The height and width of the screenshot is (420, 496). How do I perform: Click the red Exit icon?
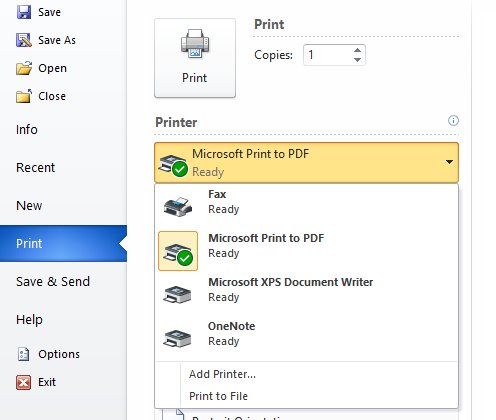point(23,382)
